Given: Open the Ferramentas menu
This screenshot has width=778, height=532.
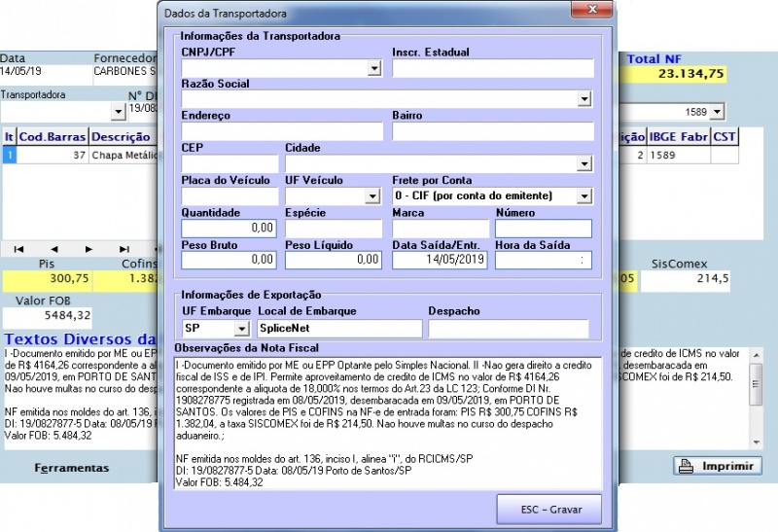Looking at the screenshot, I should [x=71, y=468].
